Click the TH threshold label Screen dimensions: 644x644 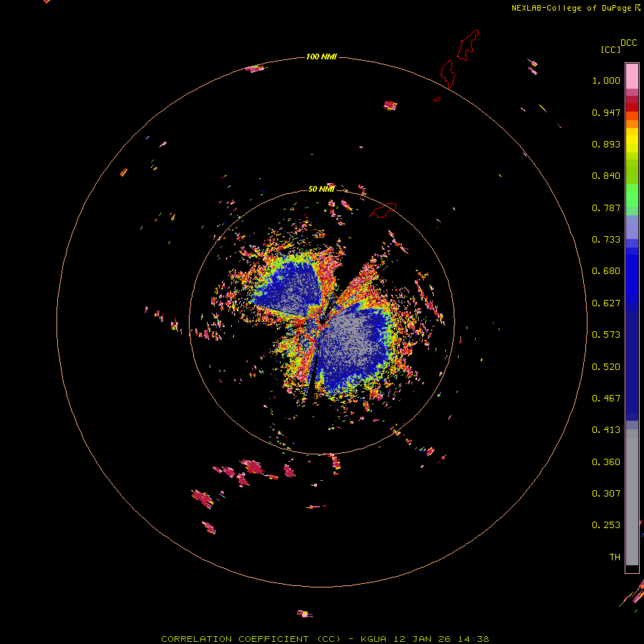(x=615, y=557)
